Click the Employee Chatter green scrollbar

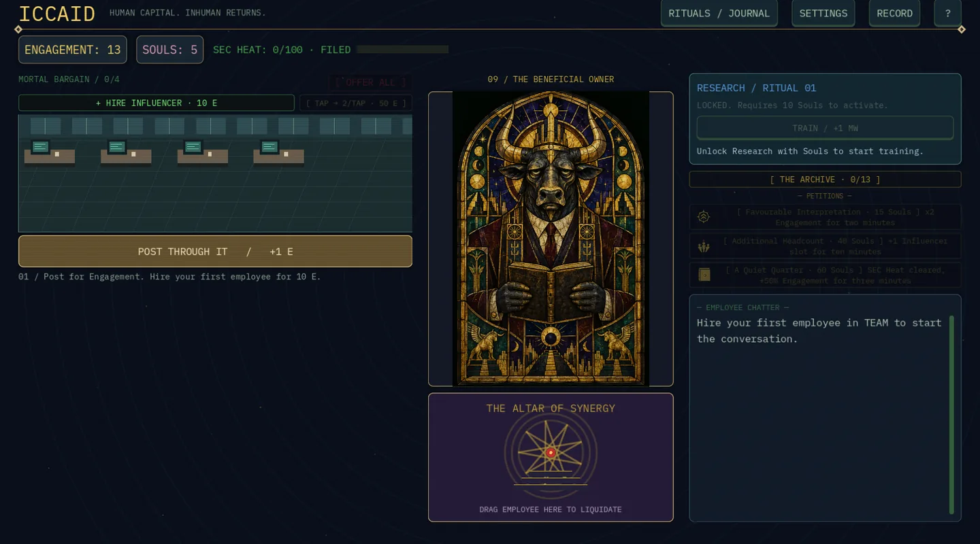pyautogui.click(x=951, y=414)
